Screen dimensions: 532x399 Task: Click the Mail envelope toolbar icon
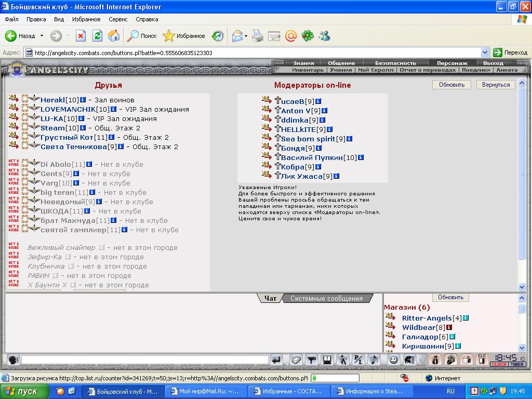237,36
